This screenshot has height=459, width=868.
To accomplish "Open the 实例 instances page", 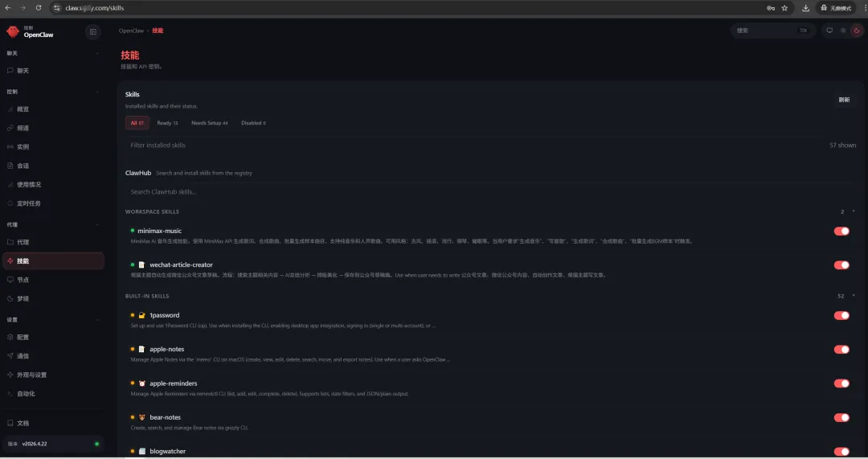I will (53, 147).
